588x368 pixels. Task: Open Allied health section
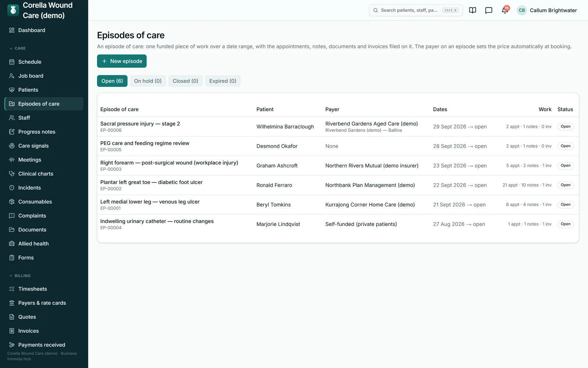pos(44,244)
